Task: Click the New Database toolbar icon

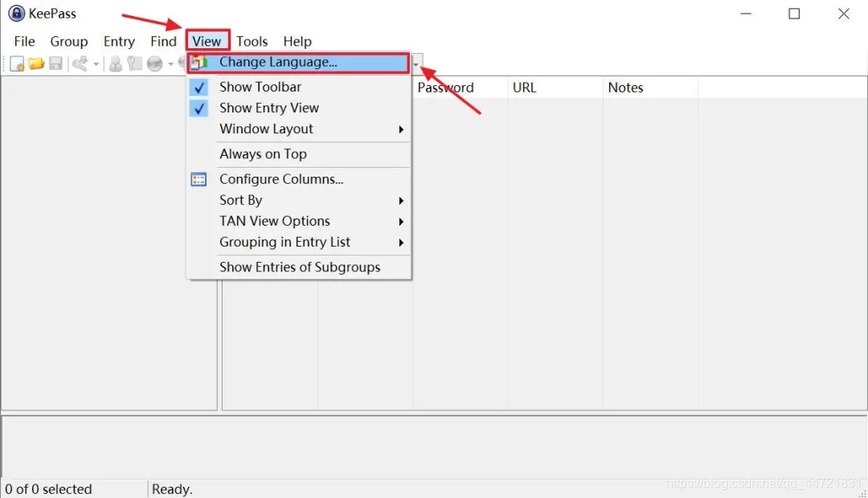Action: [17, 64]
